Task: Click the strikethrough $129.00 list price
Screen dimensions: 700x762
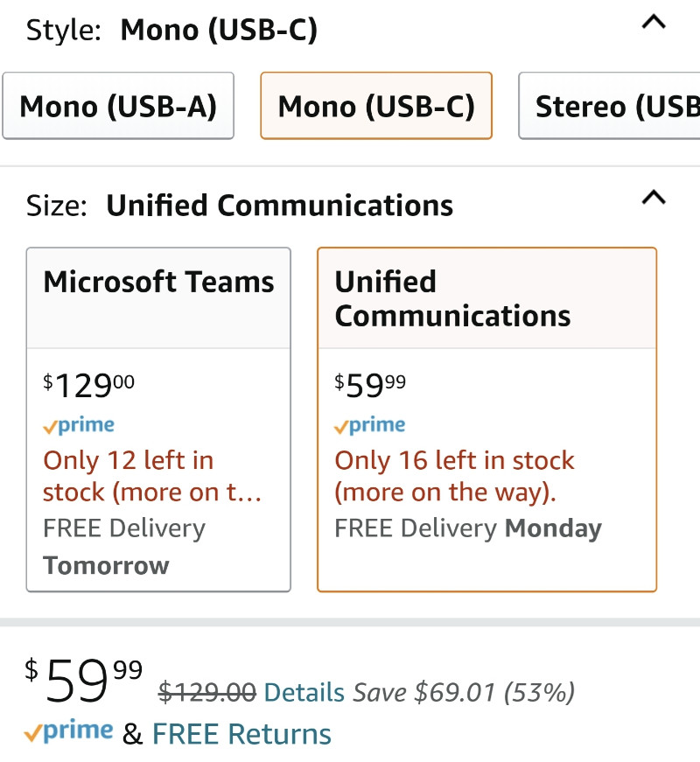Action: click(x=207, y=693)
